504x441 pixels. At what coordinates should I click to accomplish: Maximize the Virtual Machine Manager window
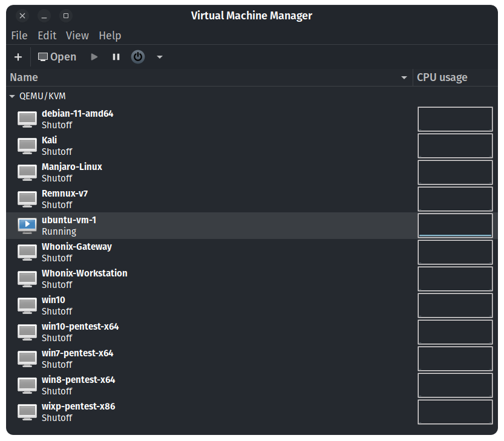pyautogui.click(x=66, y=16)
